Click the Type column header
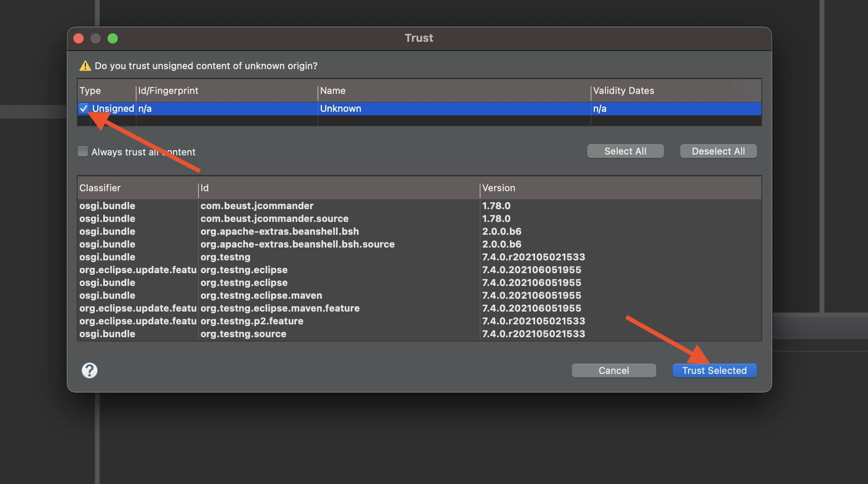This screenshot has width=868, height=484. (x=90, y=90)
